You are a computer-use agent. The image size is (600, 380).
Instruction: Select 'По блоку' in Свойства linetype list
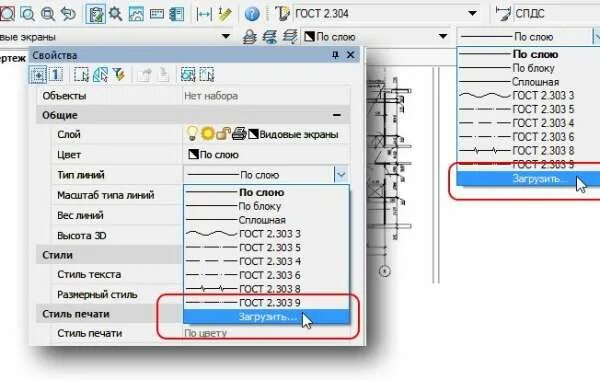point(267,206)
